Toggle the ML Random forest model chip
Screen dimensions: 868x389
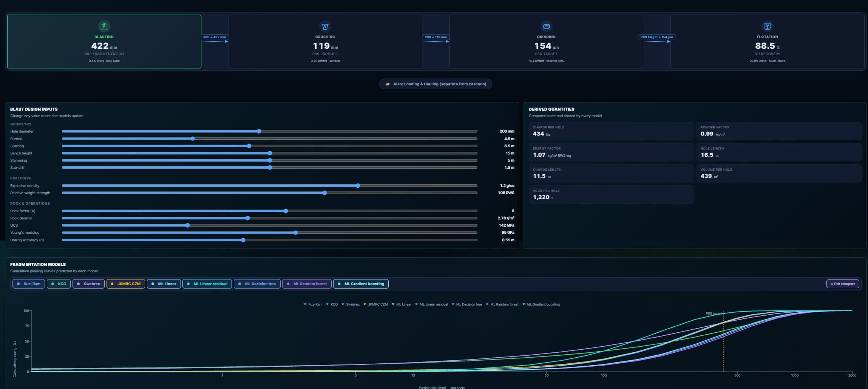(307, 284)
